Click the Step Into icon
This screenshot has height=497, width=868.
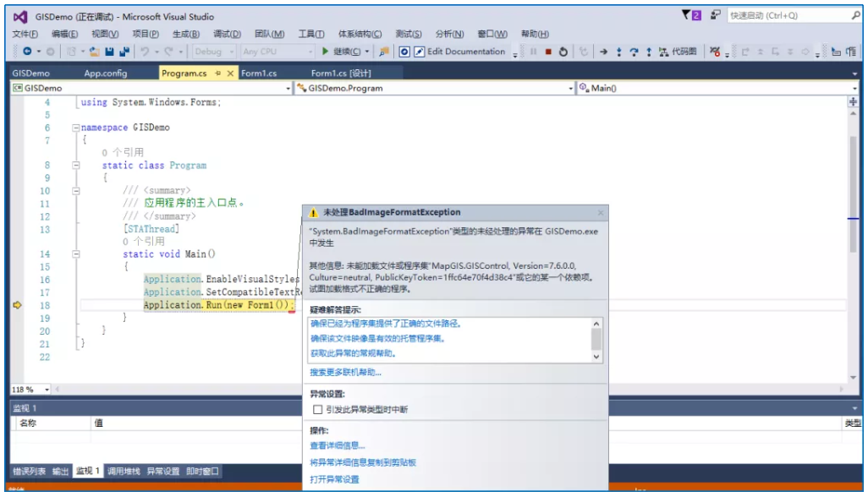pyautogui.click(x=619, y=52)
